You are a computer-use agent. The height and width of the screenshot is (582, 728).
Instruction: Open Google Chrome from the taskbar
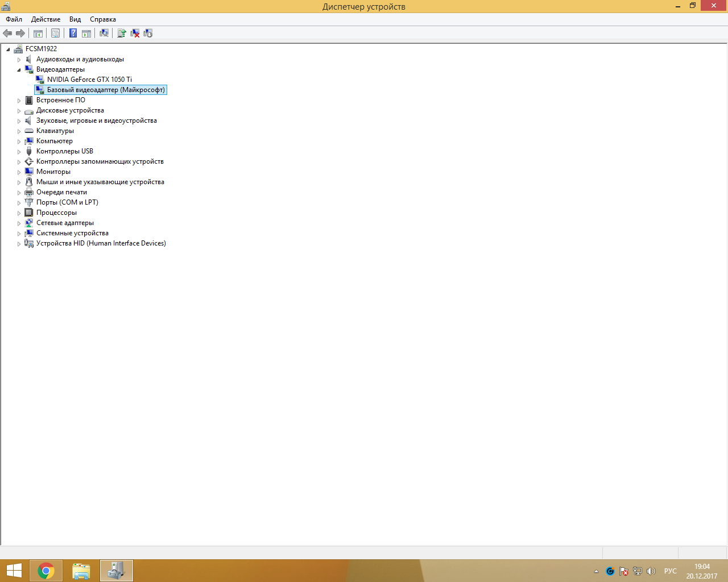pyautogui.click(x=46, y=571)
